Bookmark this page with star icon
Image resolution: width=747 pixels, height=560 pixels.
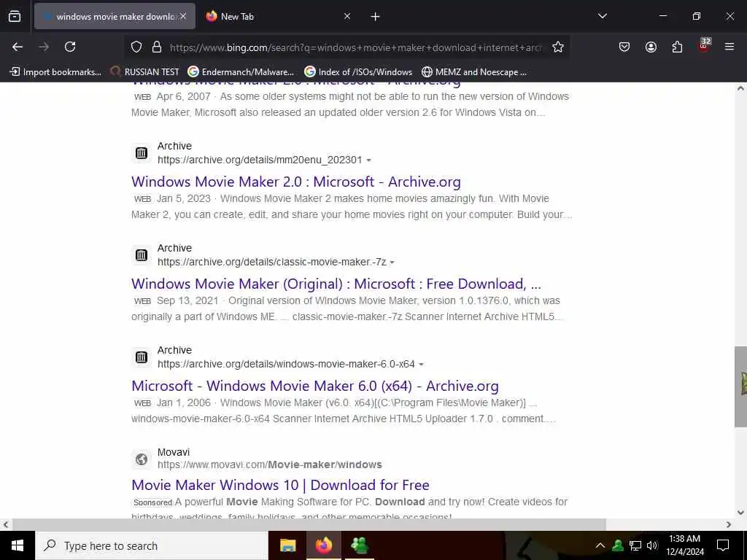[558, 47]
